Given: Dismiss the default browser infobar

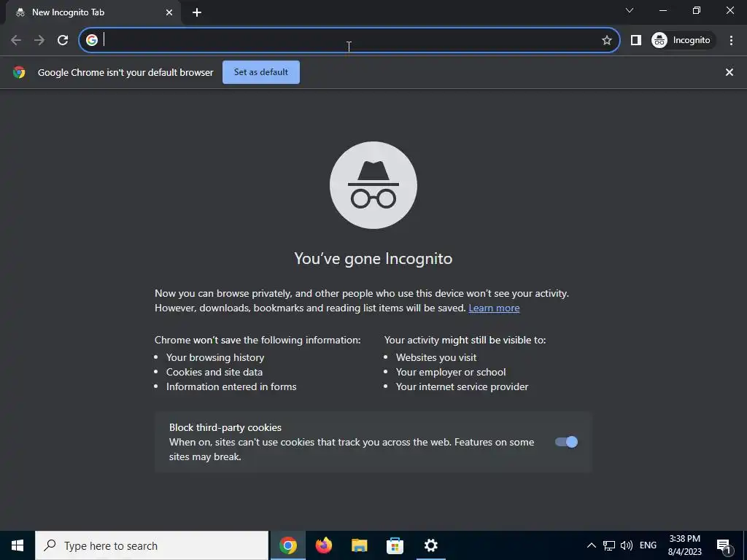Looking at the screenshot, I should tap(729, 72).
